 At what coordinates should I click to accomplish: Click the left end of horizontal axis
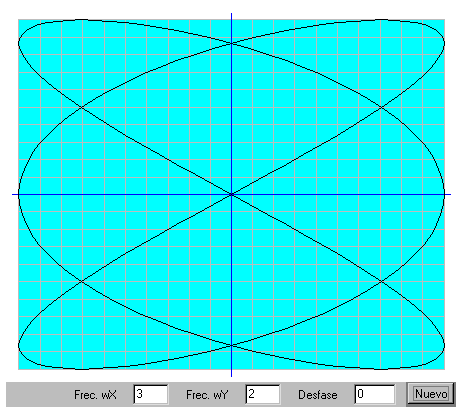tap(13, 194)
